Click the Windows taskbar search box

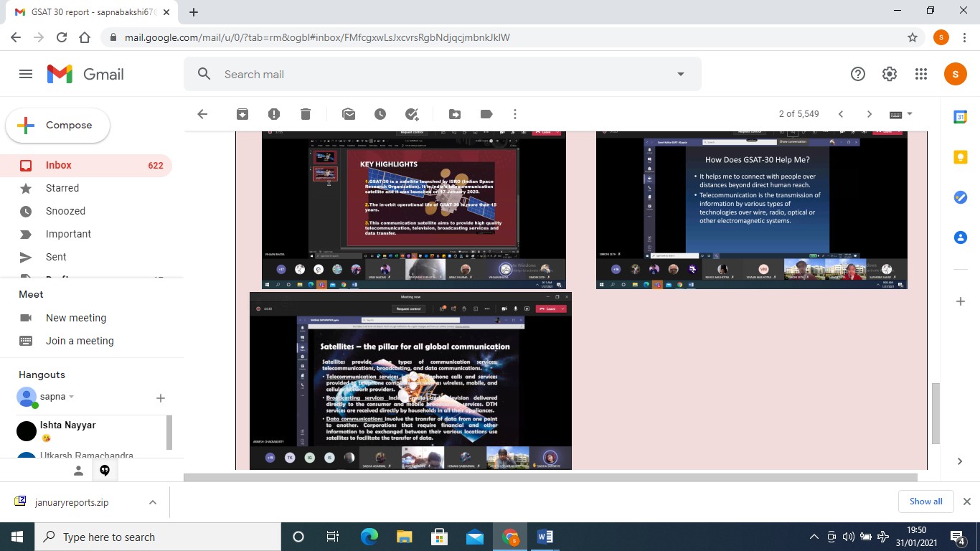[x=157, y=537]
